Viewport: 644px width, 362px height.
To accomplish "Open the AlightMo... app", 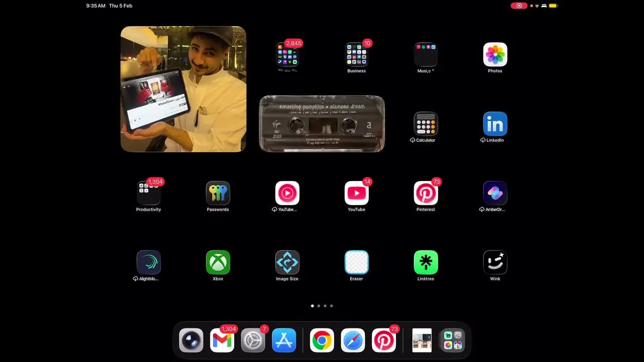I will pyautogui.click(x=148, y=262).
